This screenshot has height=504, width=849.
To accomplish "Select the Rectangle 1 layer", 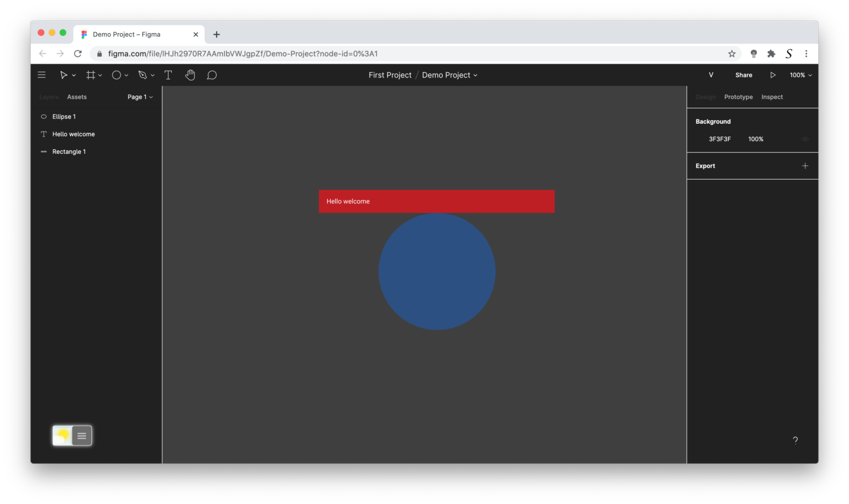I will [69, 151].
